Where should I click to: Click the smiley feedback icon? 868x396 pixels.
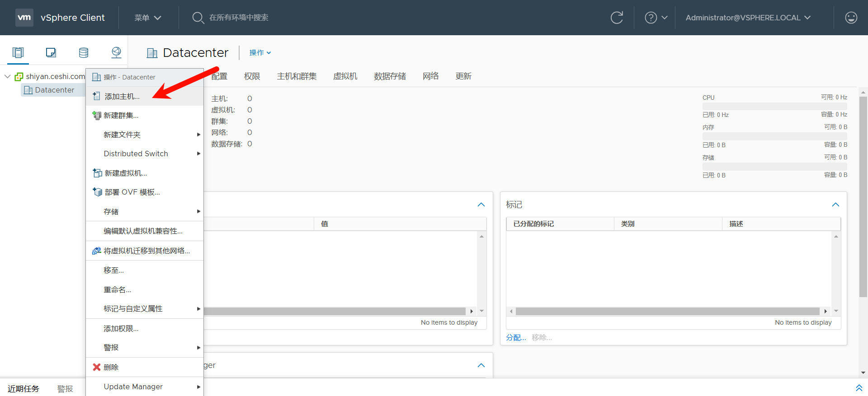click(851, 18)
